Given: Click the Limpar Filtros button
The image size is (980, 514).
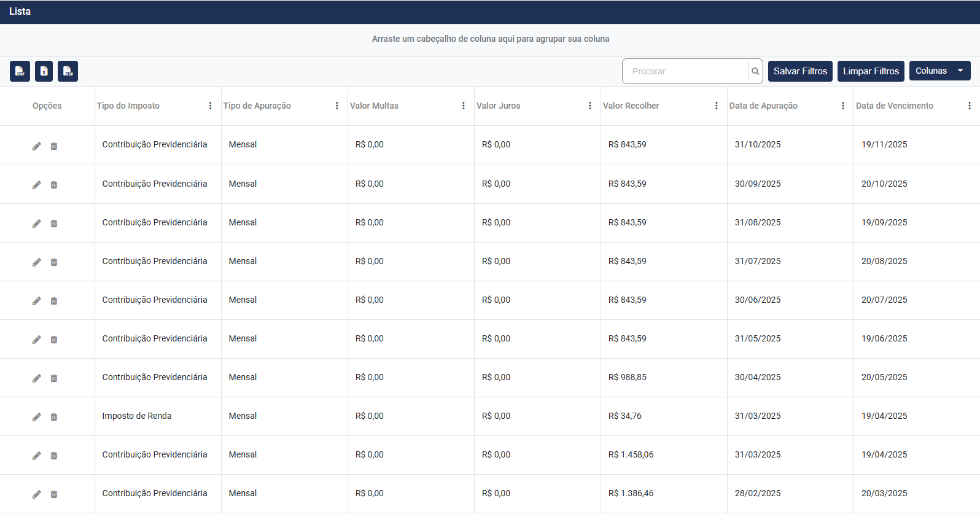Looking at the screenshot, I should [871, 71].
